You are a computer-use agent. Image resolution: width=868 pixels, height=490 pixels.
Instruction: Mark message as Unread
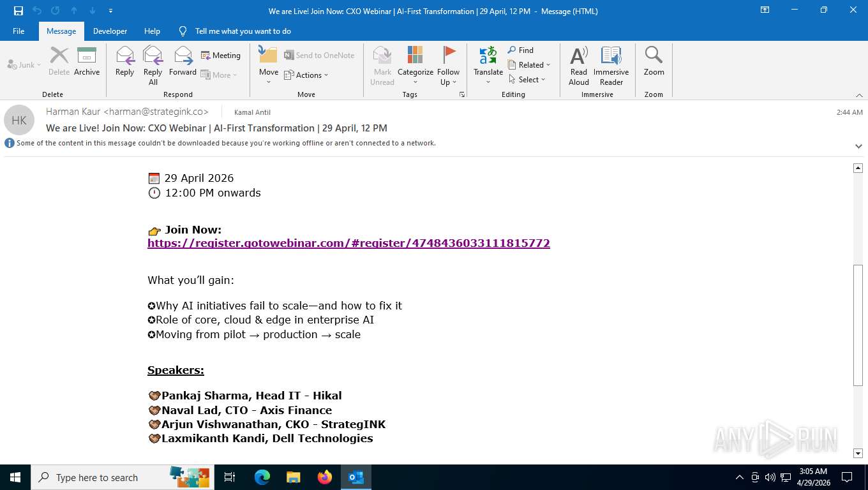(x=382, y=65)
